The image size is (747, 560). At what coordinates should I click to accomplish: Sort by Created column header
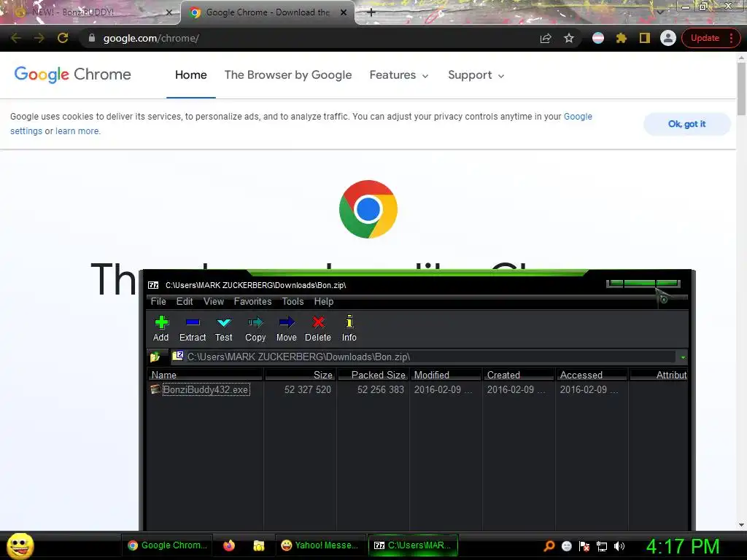click(x=519, y=375)
